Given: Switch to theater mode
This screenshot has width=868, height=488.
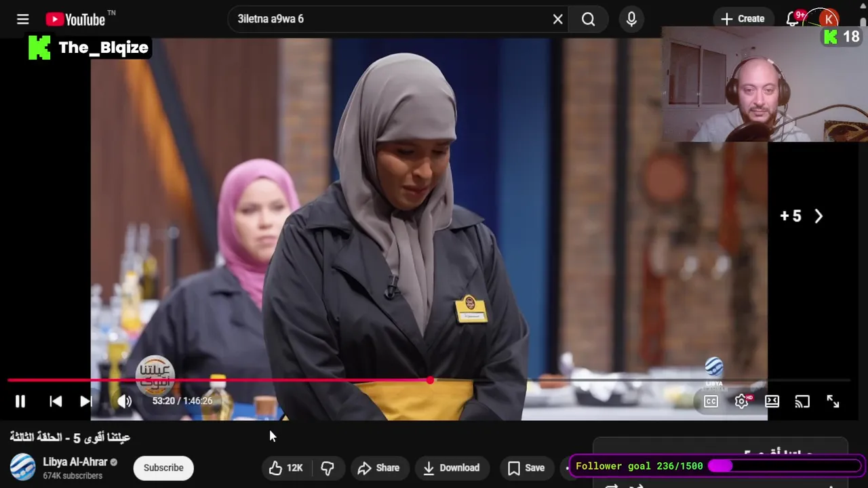Looking at the screenshot, I should pos(772,401).
